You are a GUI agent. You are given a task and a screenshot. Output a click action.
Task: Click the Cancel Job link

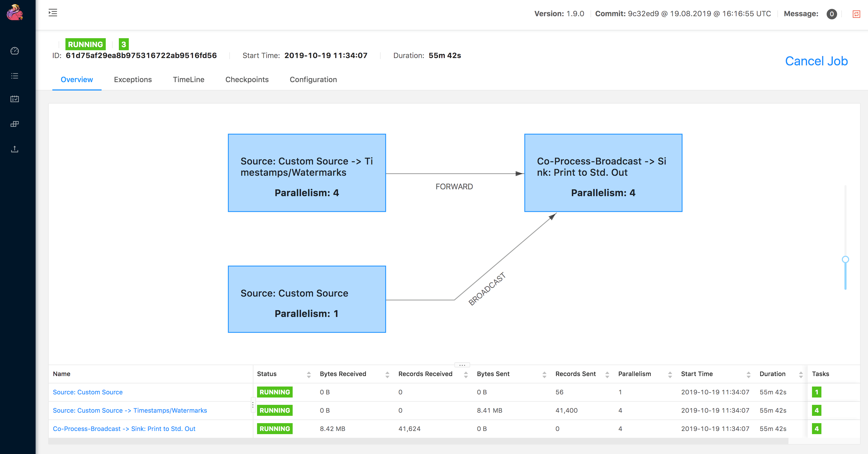click(x=816, y=61)
